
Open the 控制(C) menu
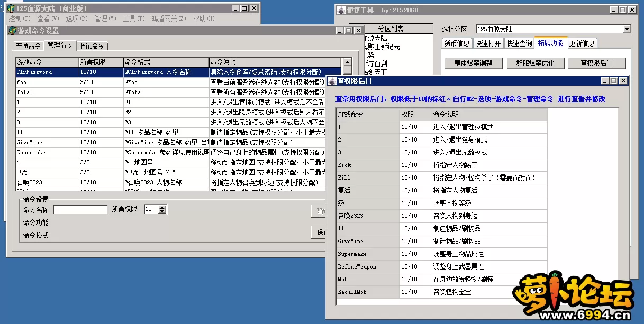coord(20,18)
